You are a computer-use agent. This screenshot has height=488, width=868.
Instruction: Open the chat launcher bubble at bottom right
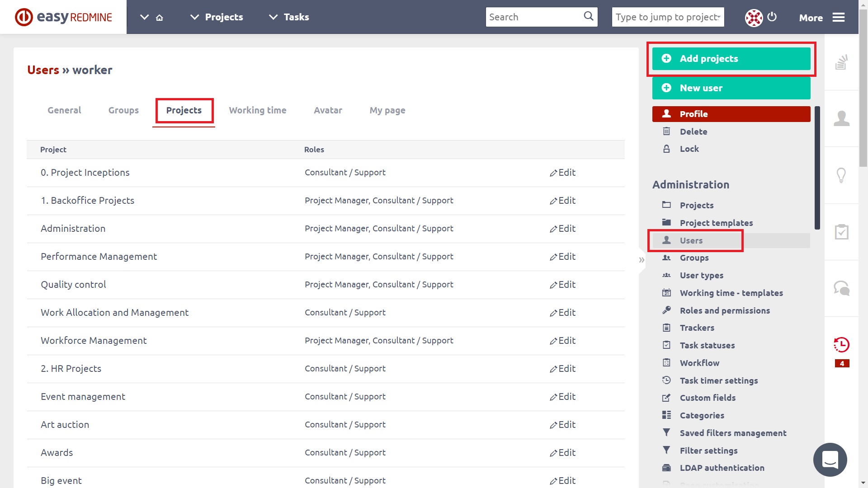pos(830,460)
